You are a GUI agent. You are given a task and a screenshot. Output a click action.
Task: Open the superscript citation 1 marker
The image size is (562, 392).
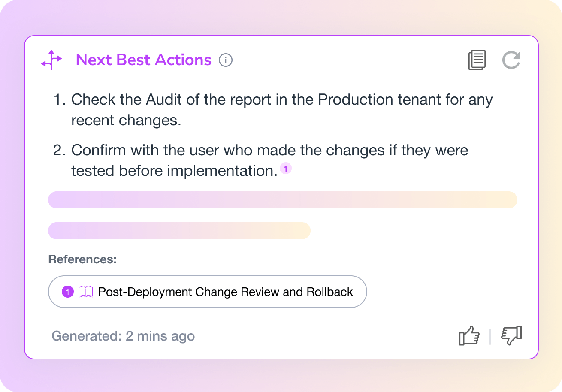point(286,169)
